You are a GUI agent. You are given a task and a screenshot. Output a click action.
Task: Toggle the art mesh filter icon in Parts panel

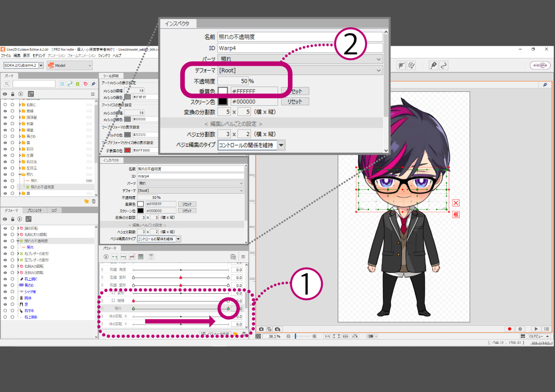point(62,84)
